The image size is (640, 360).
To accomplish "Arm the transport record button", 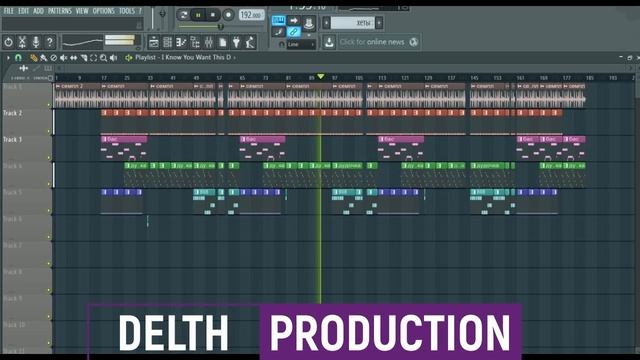I will click(x=228, y=15).
